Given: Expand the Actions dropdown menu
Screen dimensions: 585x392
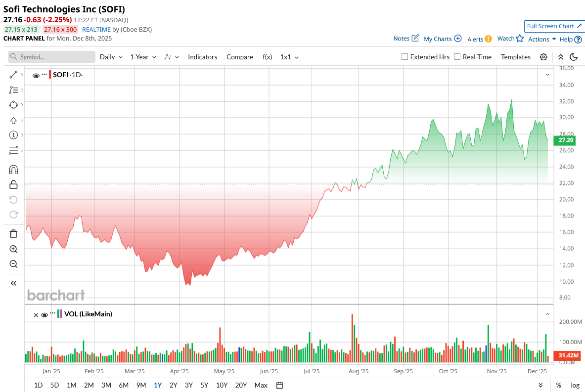Looking at the screenshot, I should tap(542, 39).
